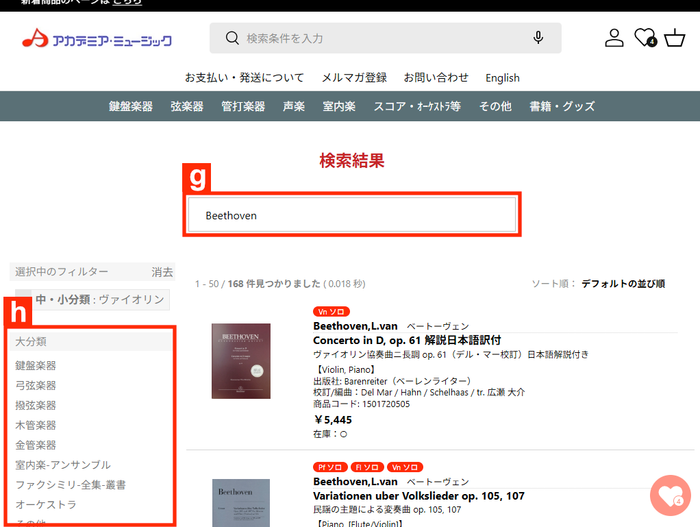Screen dimensions: 700x527
Task: Filter by 撥弦楽器 category
Action: point(36,405)
